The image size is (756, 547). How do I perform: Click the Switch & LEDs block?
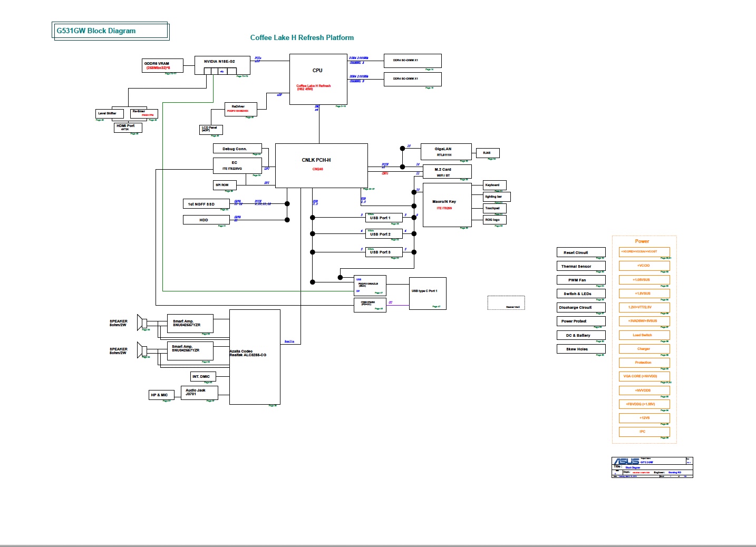(x=581, y=294)
